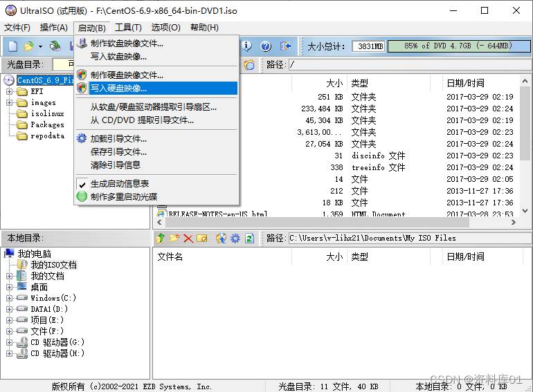Click the New folder icon in local toolbar
Viewport: 533px width, 392px height.
[174, 239]
